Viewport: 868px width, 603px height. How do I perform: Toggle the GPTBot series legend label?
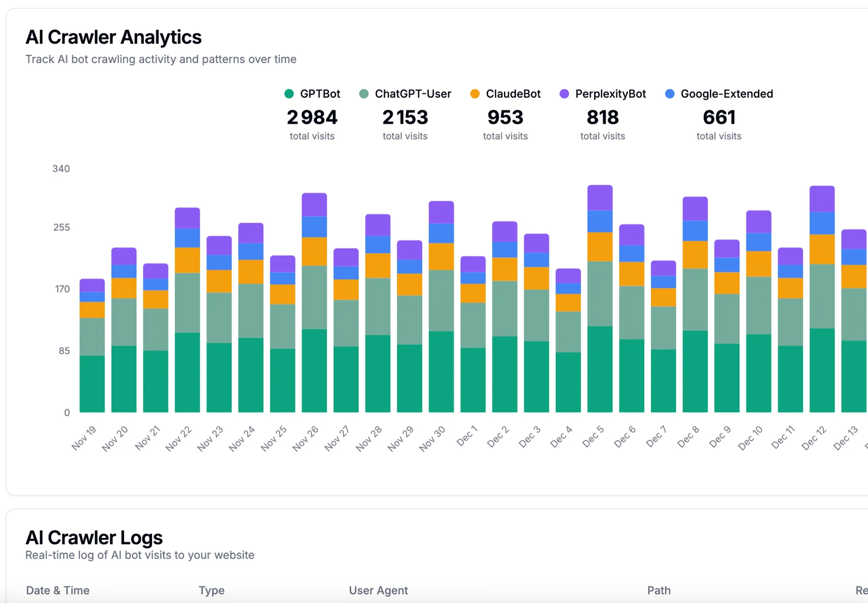pyautogui.click(x=320, y=94)
